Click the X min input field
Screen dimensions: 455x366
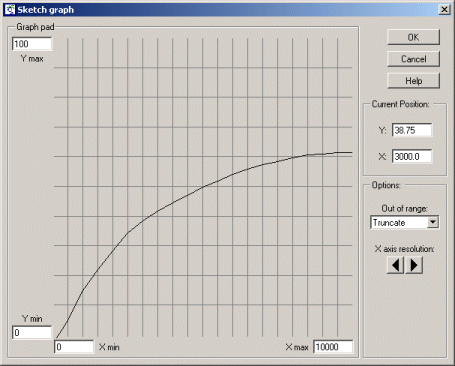[x=74, y=347]
